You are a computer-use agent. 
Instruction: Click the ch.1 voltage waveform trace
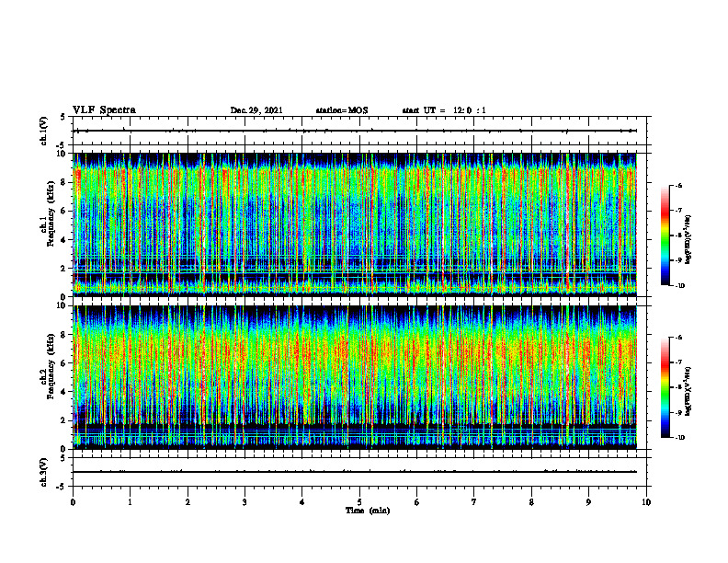point(354,131)
